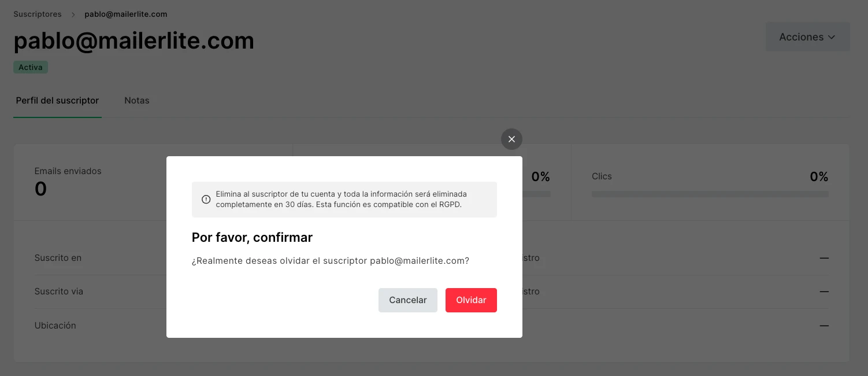Click the Clics progress bar

click(710, 194)
